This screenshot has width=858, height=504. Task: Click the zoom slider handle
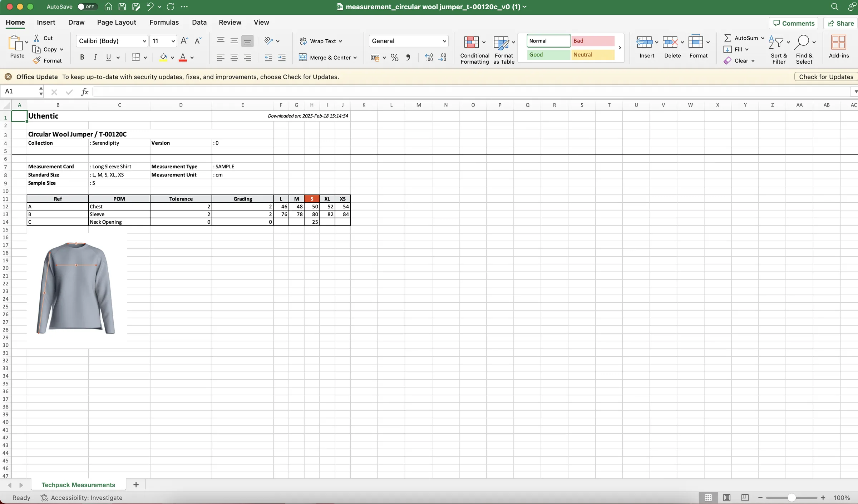792,498
